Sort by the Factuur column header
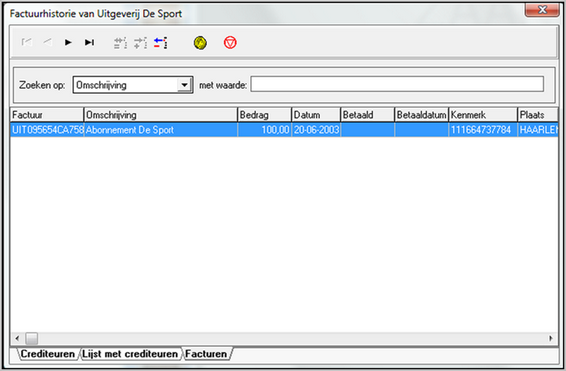This screenshot has height=371, width=566. click(47, 115)
